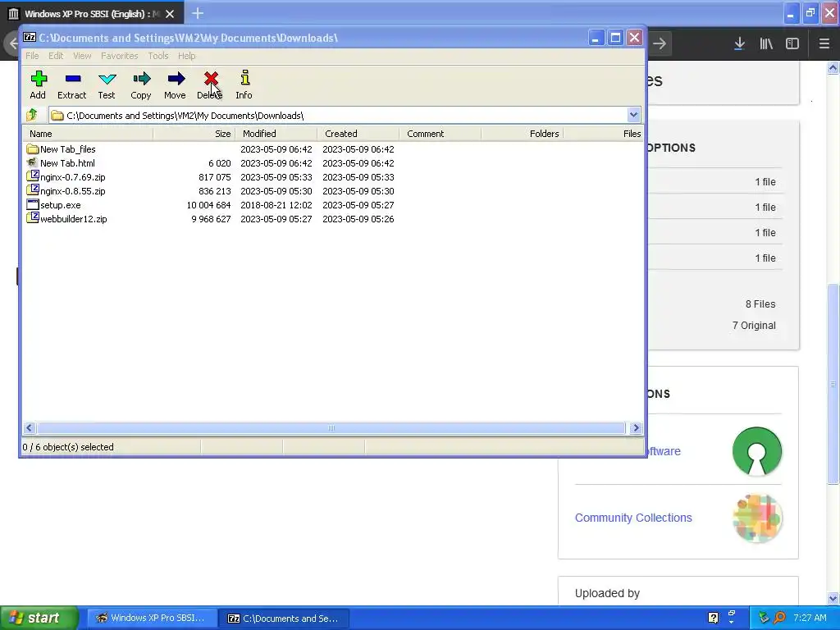This screenshot has width=840, height=630.
Task: Open a new browser tab with plus
Action: tap(198, 13)
